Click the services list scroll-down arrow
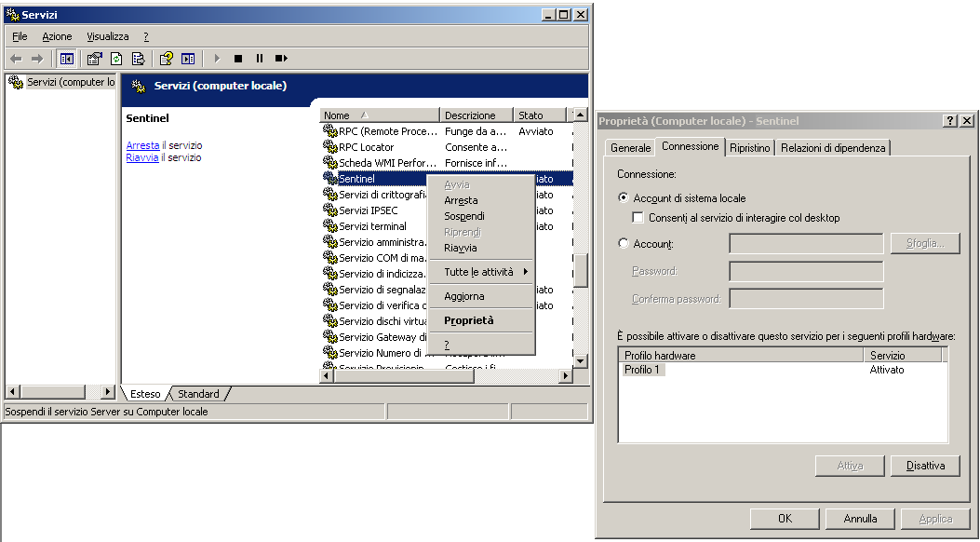 point(580,360)
